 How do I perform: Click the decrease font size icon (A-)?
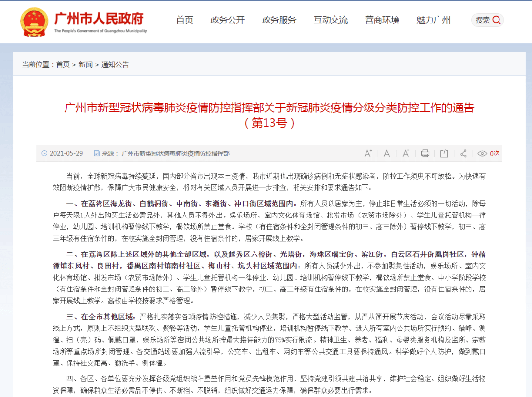405,153
